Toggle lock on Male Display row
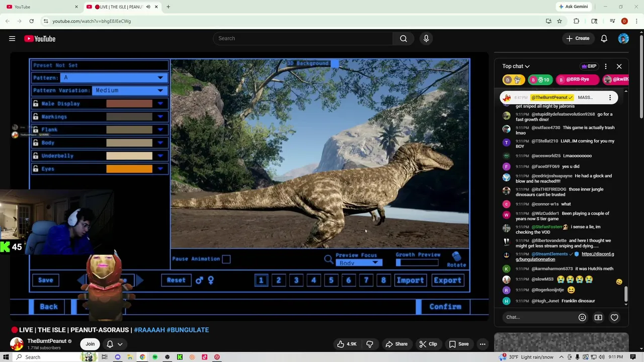Screen dimensions: 644x362 [36, 104]
